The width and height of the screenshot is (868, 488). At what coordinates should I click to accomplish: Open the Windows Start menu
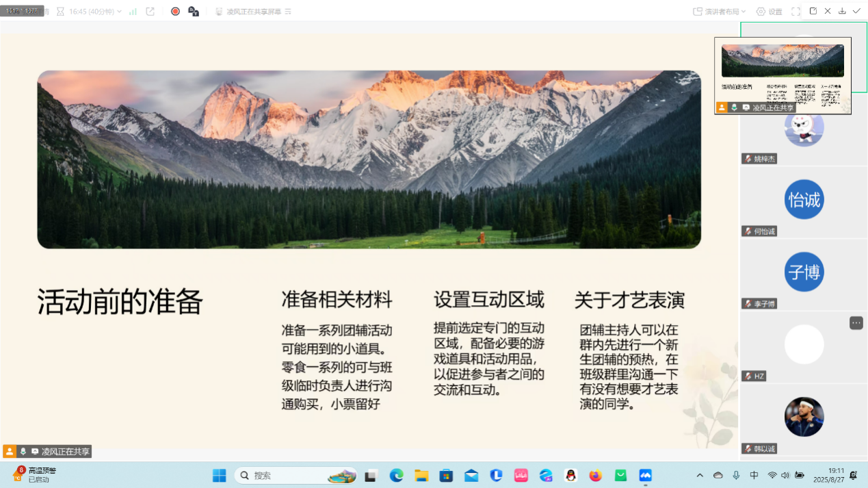(220, 475)
